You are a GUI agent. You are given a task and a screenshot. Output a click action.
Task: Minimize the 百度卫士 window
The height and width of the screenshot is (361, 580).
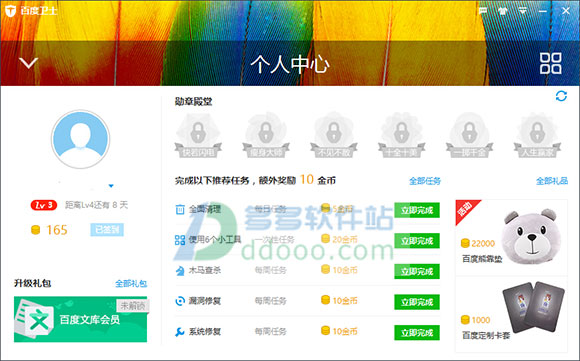543,11
